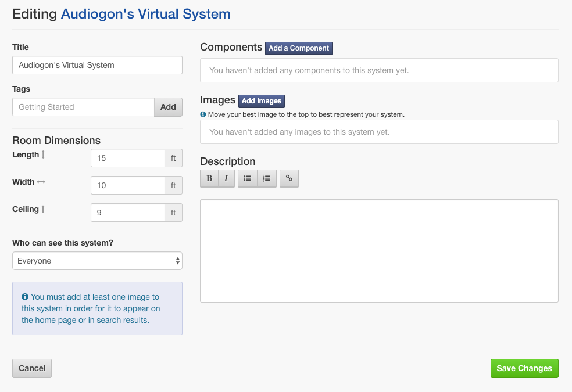Click the ft unit next to Length
This screenshot has width=572, height=392.
coord(173,158)
